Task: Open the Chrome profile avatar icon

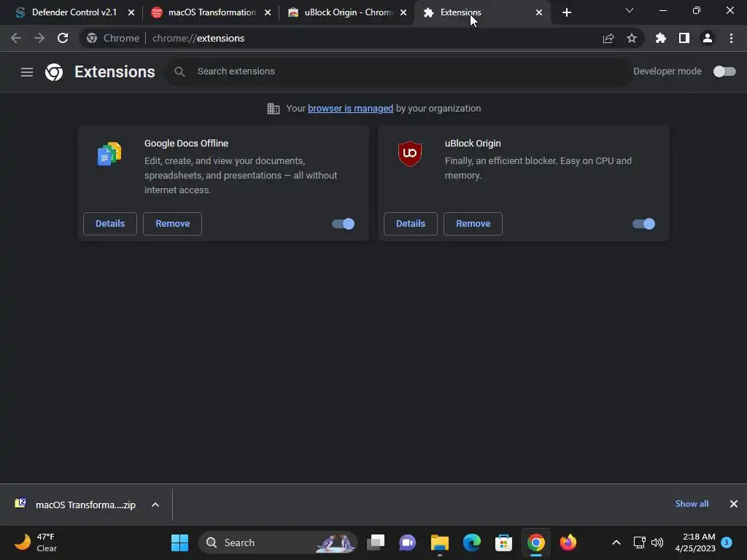Action: (x=708, y=38)
